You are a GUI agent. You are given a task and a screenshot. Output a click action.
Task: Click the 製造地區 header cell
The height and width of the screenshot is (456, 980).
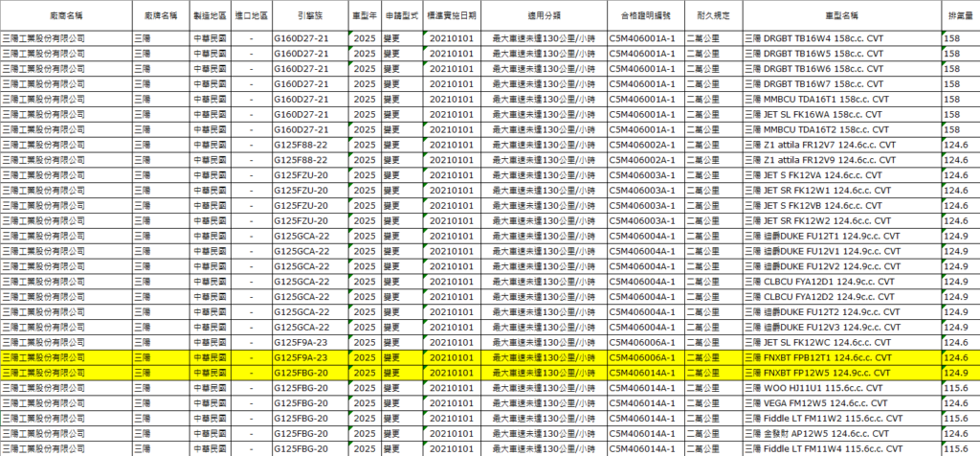pos(210,15)
